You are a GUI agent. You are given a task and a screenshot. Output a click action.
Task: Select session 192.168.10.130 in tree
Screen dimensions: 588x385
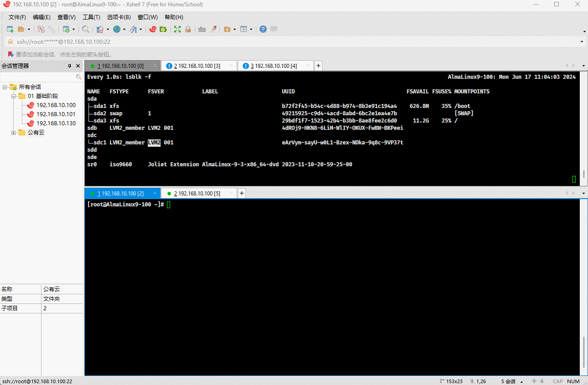pyautogui.click(x=56, y=123)
